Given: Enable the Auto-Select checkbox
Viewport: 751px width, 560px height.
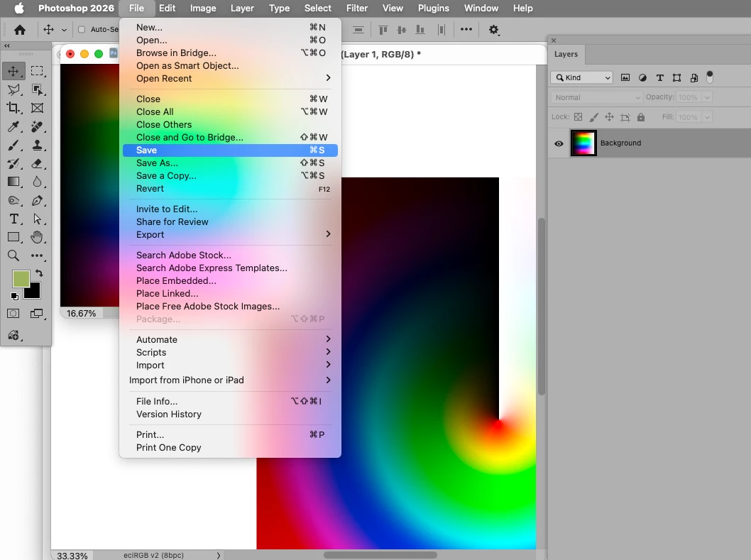Looking at the screenshot, I should [x=82, y=30].
